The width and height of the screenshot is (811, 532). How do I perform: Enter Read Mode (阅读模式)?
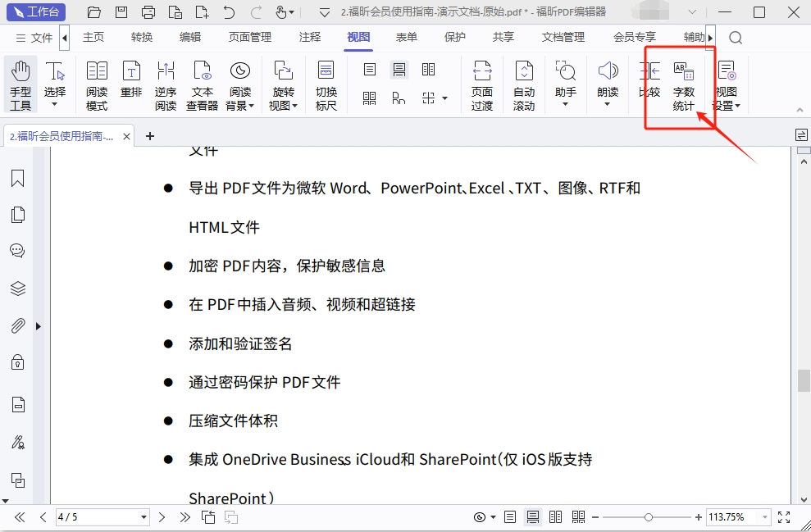pos(97,85)
